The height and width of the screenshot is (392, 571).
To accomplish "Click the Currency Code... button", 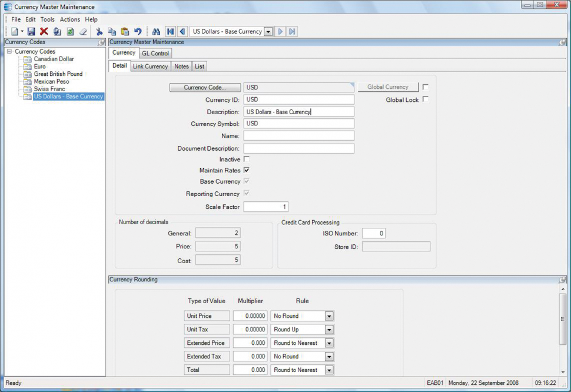I will tap(205, 87).
